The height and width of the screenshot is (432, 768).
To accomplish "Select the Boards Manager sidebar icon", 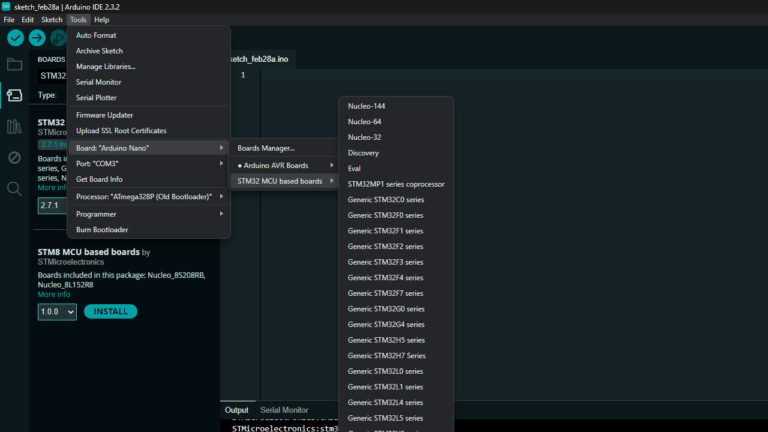I will 14,96.
